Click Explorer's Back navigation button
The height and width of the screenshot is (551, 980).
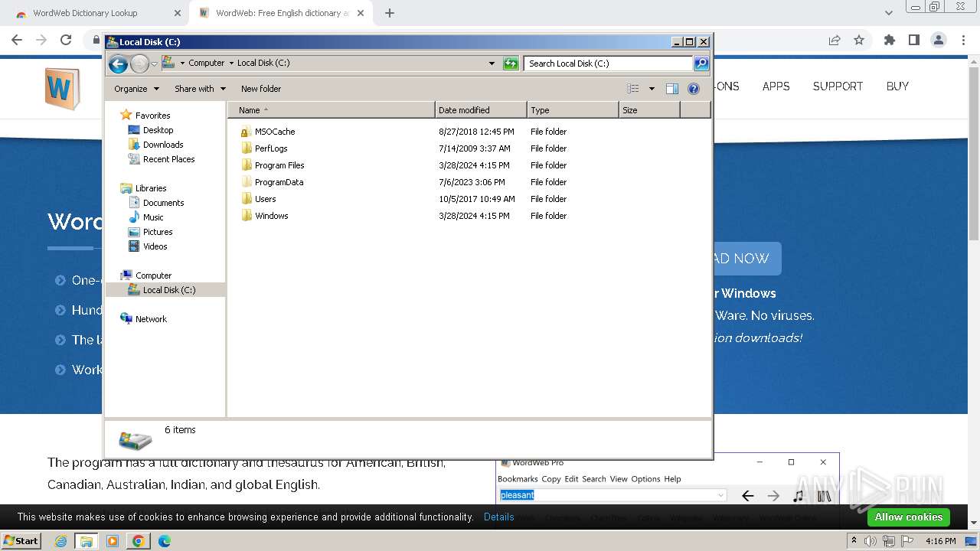(118, 64)
